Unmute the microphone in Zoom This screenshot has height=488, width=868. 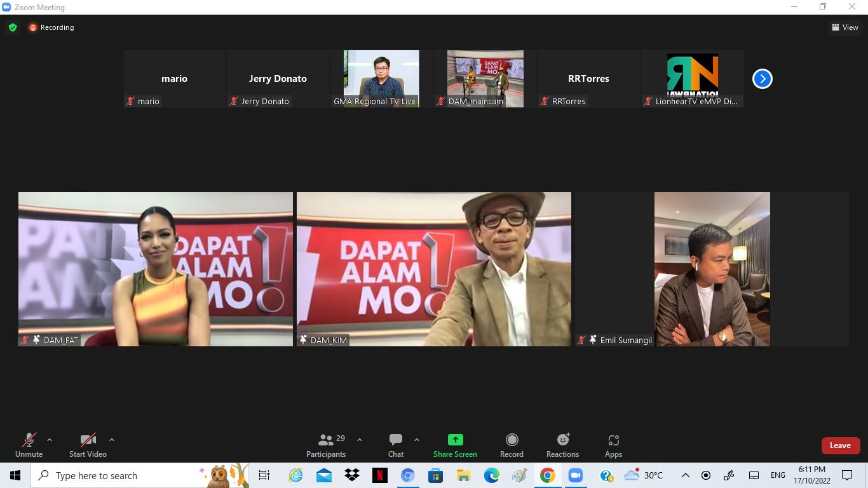pos(29,445)
